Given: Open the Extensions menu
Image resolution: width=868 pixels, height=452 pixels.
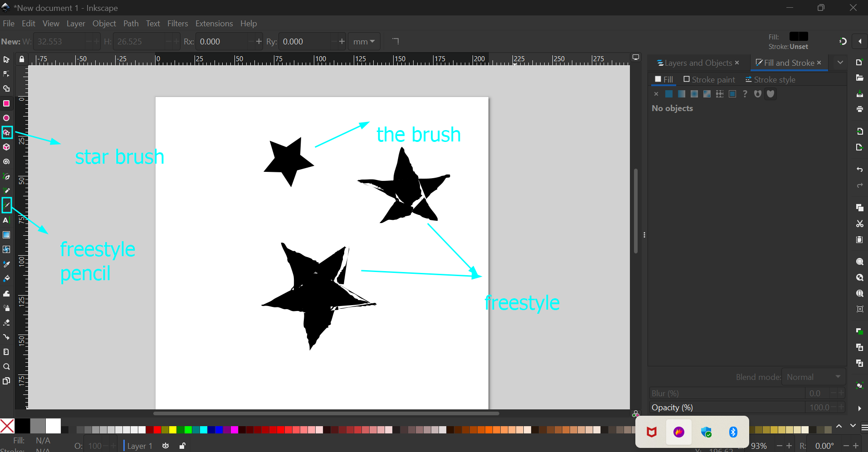Looking at the screenshot, I should coord(214,24).
